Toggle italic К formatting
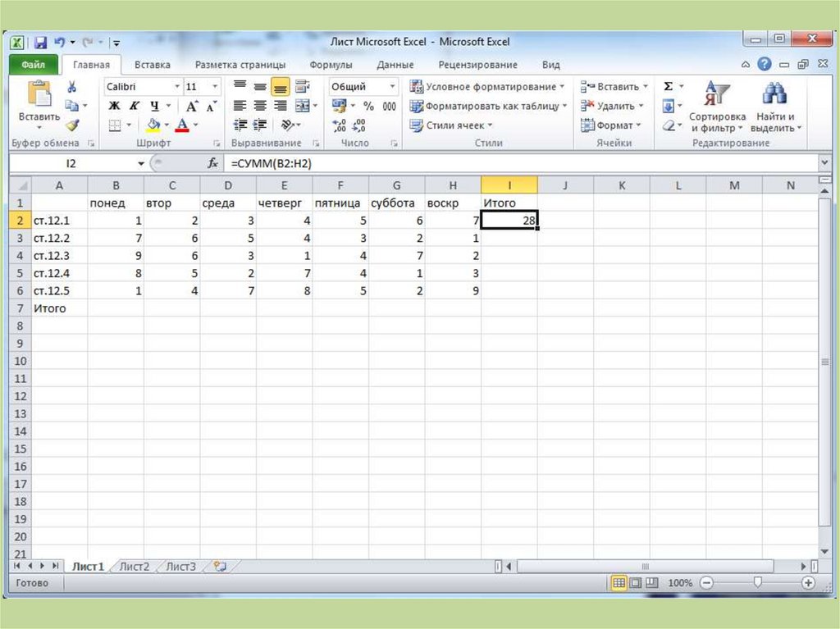 point(133,106)
